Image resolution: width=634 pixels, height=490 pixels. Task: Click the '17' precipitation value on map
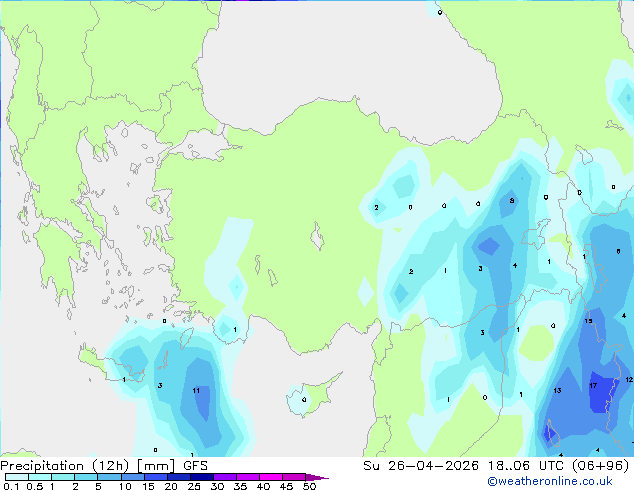click(x=593, y=385)
